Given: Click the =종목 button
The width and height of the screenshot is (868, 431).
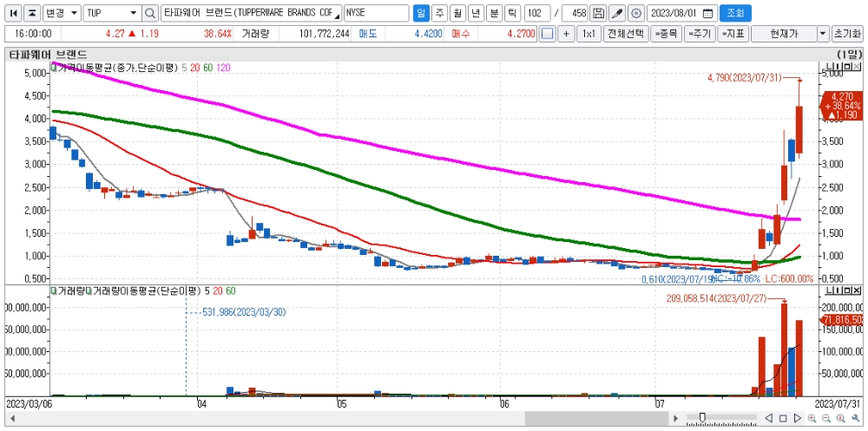Looking at the screenshot, I should 666,34.
